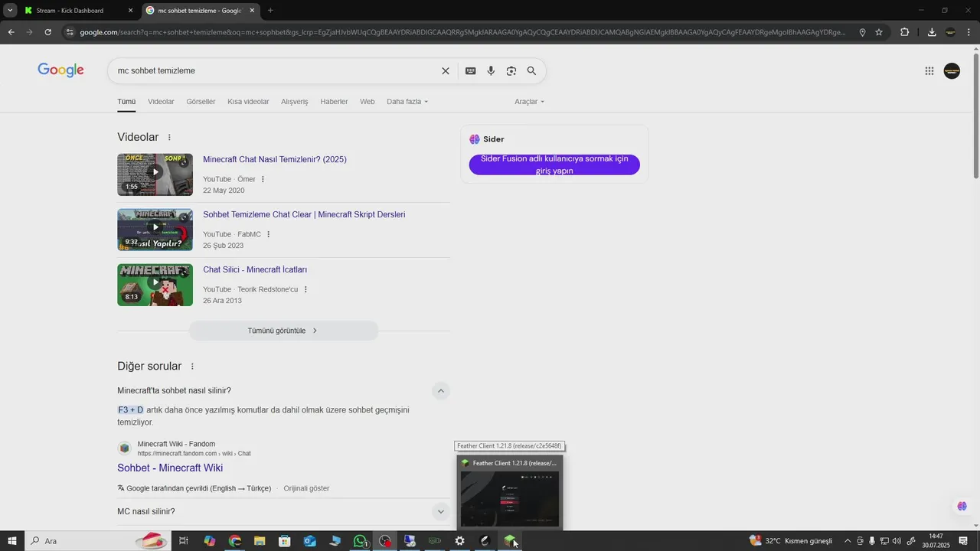Open the on-screen keyboard input tool
This screenshot has height=551, width=980.
[x=470, y=70]
